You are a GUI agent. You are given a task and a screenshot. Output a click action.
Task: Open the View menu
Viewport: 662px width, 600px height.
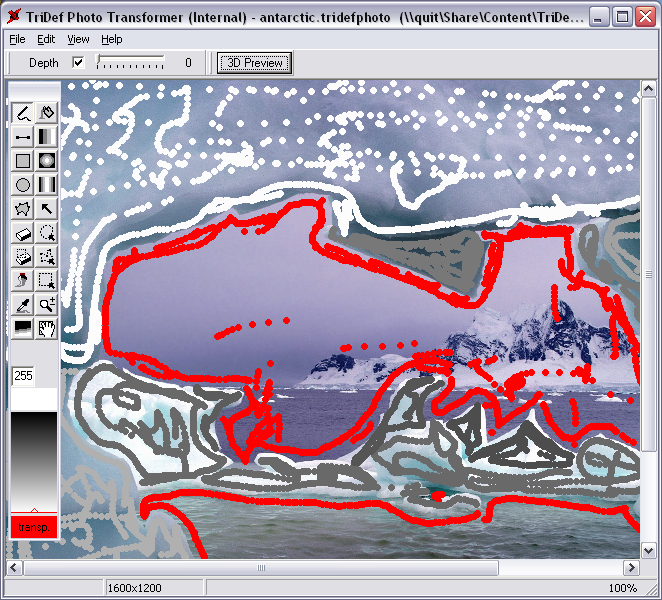[78, 39]
